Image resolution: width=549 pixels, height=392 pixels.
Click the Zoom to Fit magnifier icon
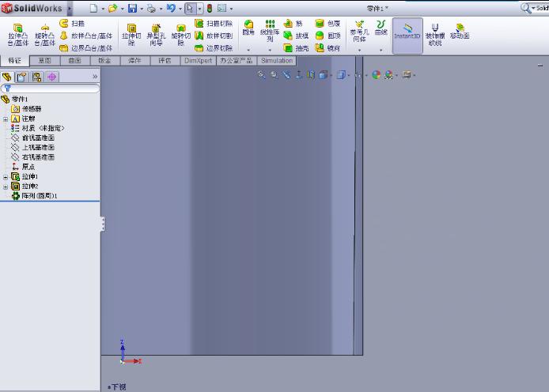click(x=261, y=74)
